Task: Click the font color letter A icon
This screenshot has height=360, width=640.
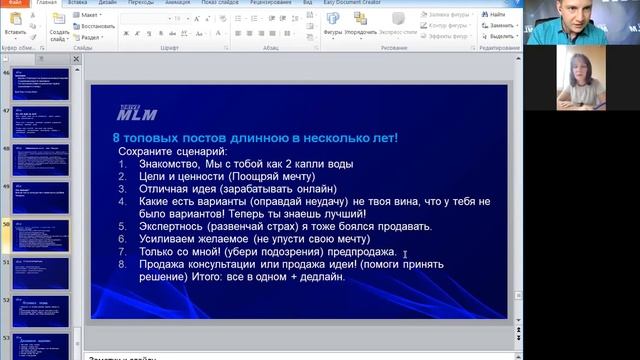Action: [218, 33]
